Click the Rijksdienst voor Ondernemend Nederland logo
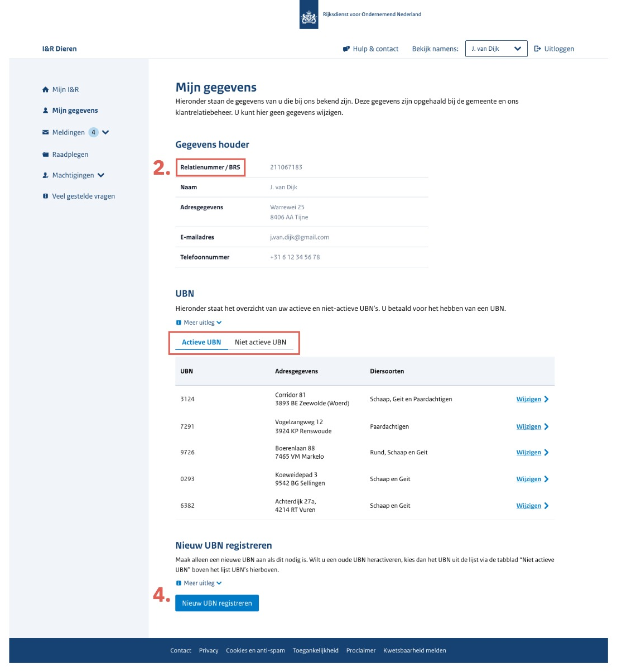Viewport: 617px width, 672px height. (x=308, y=15)
